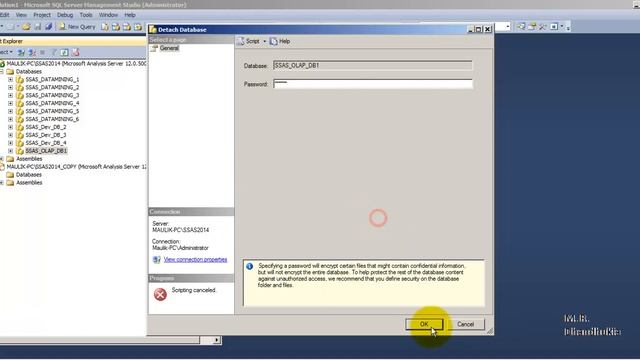Click second icon in right toolbar group
Image resolution: width=640 pixels, height=360 pixels.
pos(532,27)
